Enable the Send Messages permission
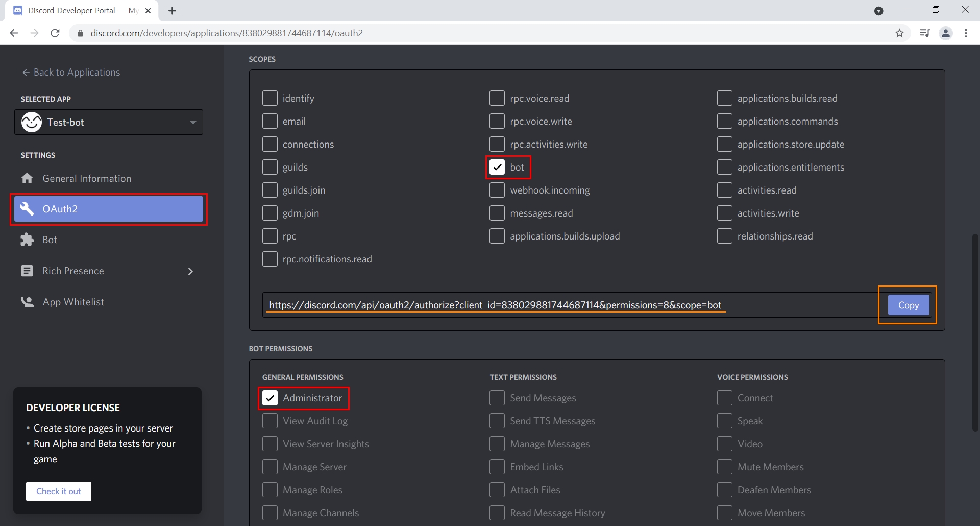This screenshot has width=980, height=526. pos(497,398)
